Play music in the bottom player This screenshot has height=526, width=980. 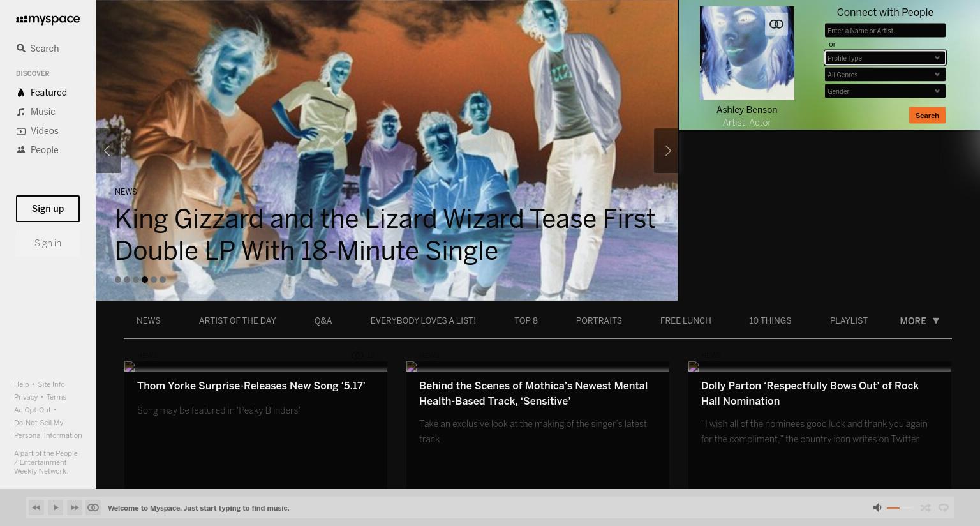click(56, 507)
